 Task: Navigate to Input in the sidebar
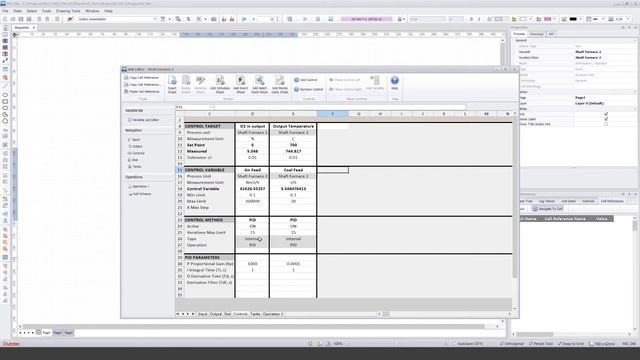[x=134, y=140]
